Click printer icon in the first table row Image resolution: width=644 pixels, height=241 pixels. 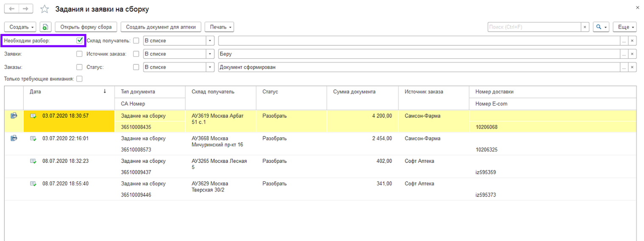(x=14, y=116)
